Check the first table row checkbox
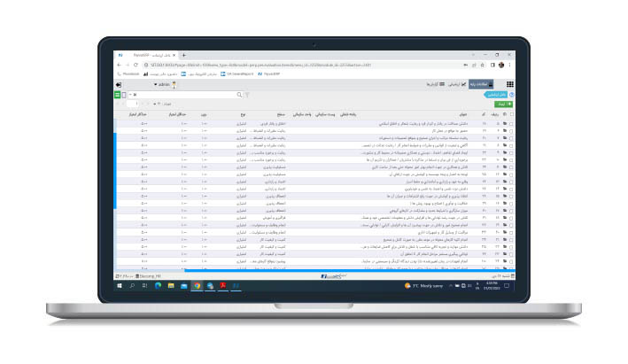This screenshot has width=628, height=364. click(x=511, y=124)
